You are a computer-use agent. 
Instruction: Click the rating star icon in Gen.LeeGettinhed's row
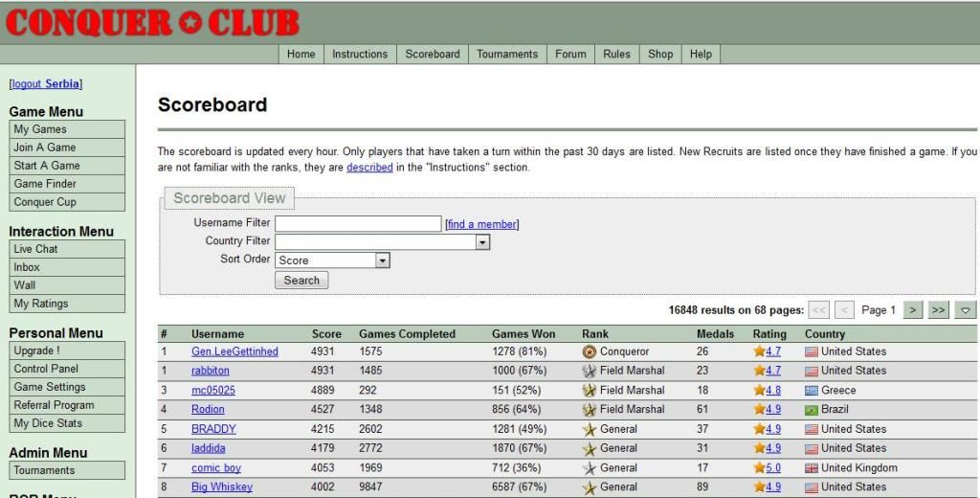(759, 351)
